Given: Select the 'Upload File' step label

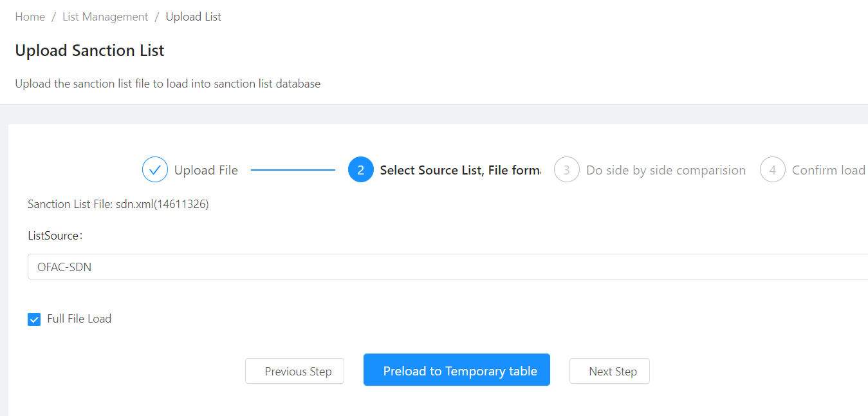Looking at the screenshot, I should [206, 170].
